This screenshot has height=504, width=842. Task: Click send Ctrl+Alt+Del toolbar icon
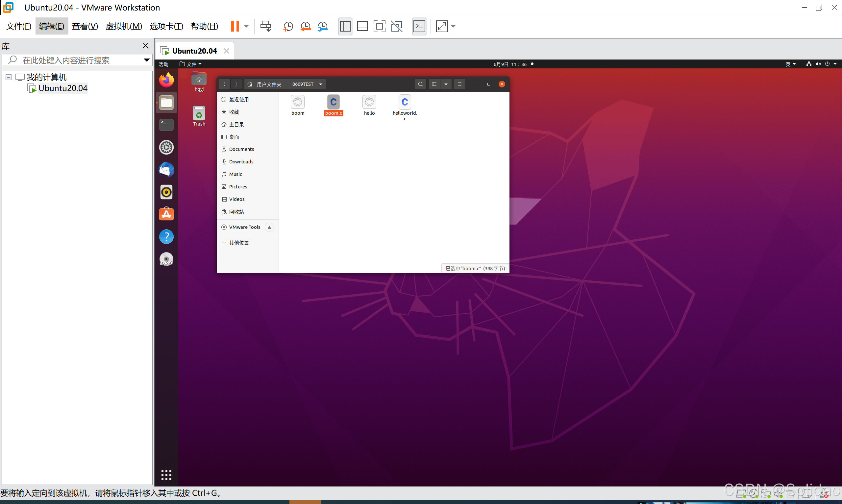(266, 26)
